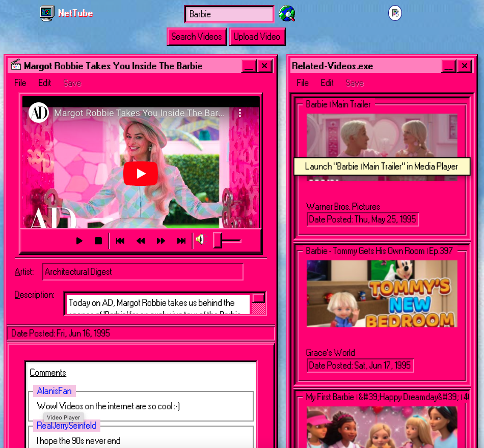484x448 pixels.
Task: Click the red YouTube play overlay button
Action: pos(141,174)
